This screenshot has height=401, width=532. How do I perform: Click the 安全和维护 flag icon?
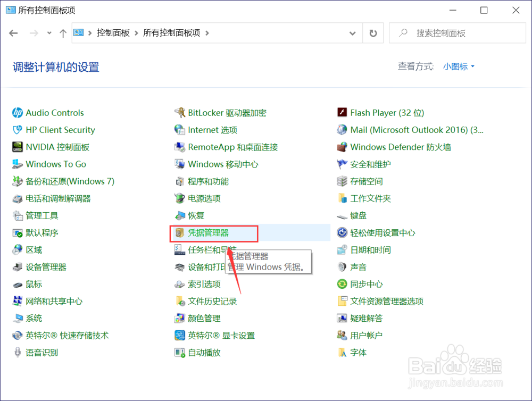click(342, 164)
